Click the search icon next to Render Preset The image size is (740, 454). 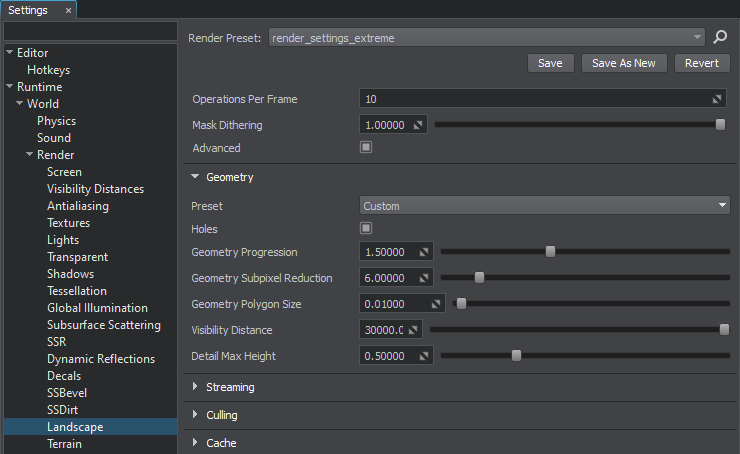720,38
